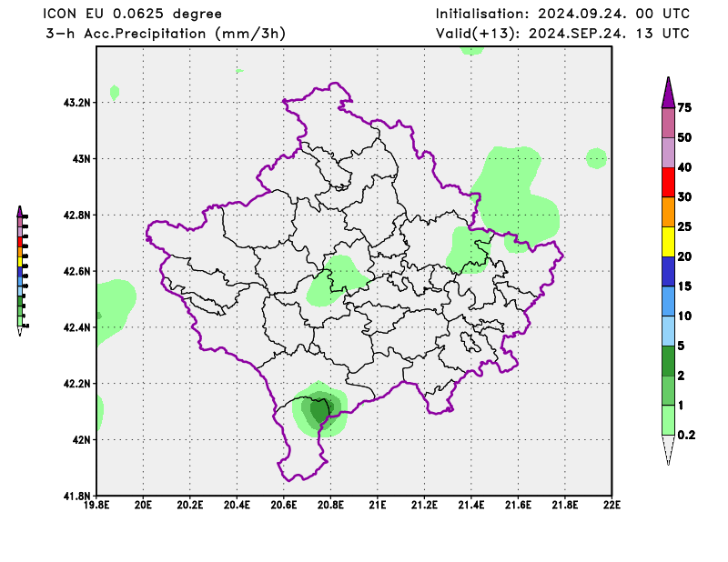Click the small green rain patch near 22E 43N
The width and height of the screenshot is (728, 562).
[x=596, y=158]
